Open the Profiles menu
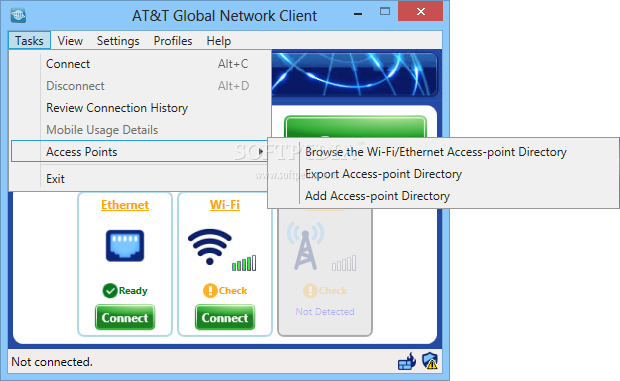 pyautogui.click(x=173, y=41)
